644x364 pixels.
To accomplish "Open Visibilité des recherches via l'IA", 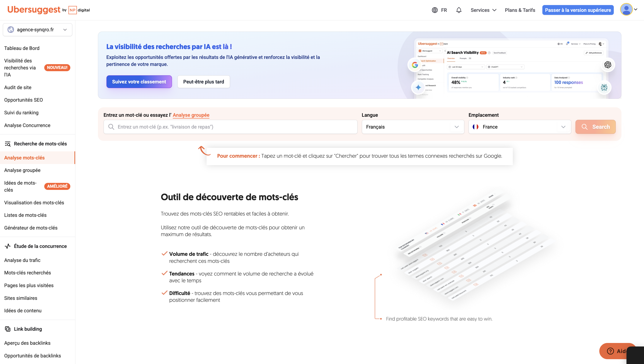I will 20,68.
